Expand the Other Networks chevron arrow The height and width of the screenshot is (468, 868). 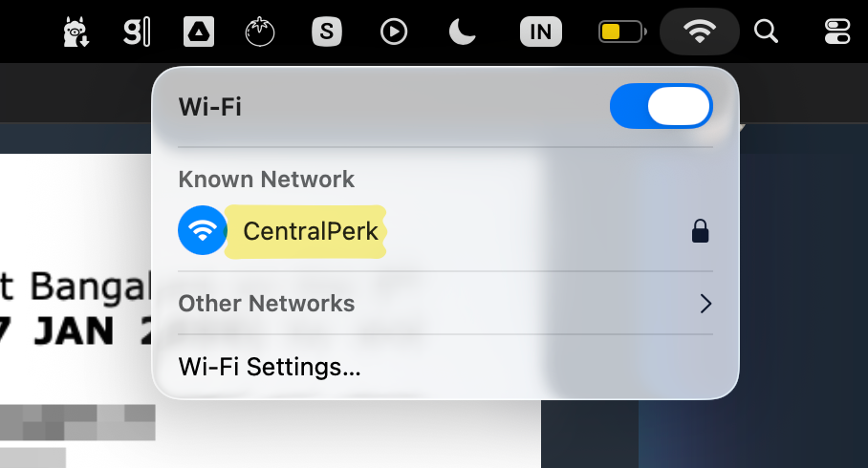(x=705, y=304)
